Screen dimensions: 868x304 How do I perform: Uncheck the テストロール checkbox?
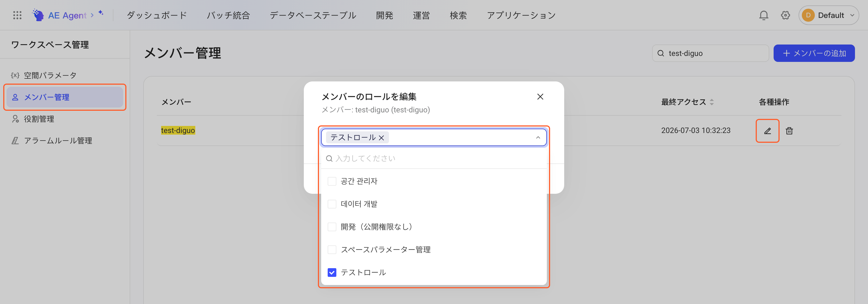tap(332, 272)
